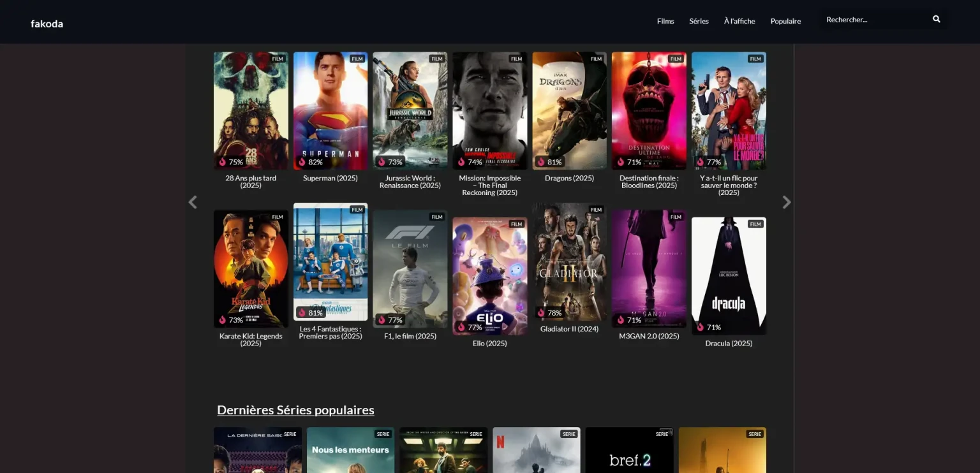Go to previous slide with left carousel arrow
This screenshot has height=473, width=980.
point(193,202)
